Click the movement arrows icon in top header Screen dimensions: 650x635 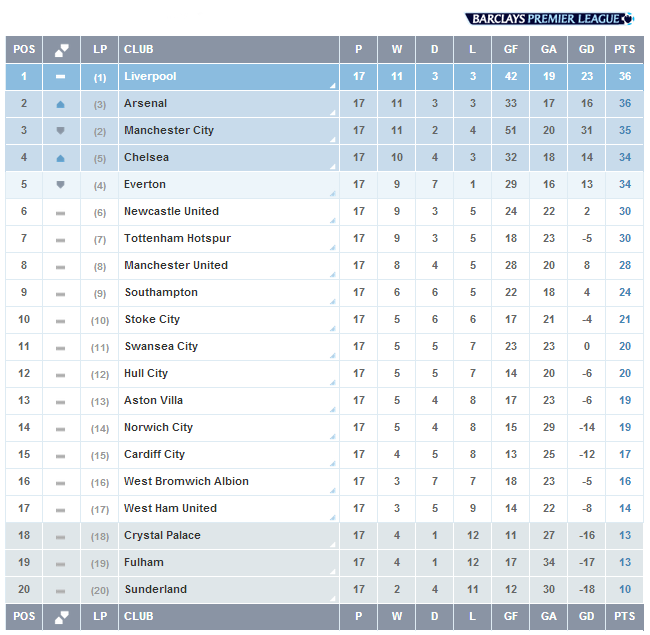pyautogui.click(x=61, y=49)
